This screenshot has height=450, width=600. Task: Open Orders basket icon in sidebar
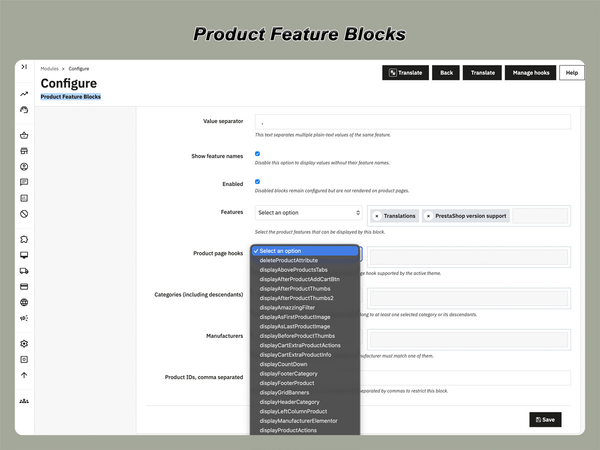pos(24,135)
